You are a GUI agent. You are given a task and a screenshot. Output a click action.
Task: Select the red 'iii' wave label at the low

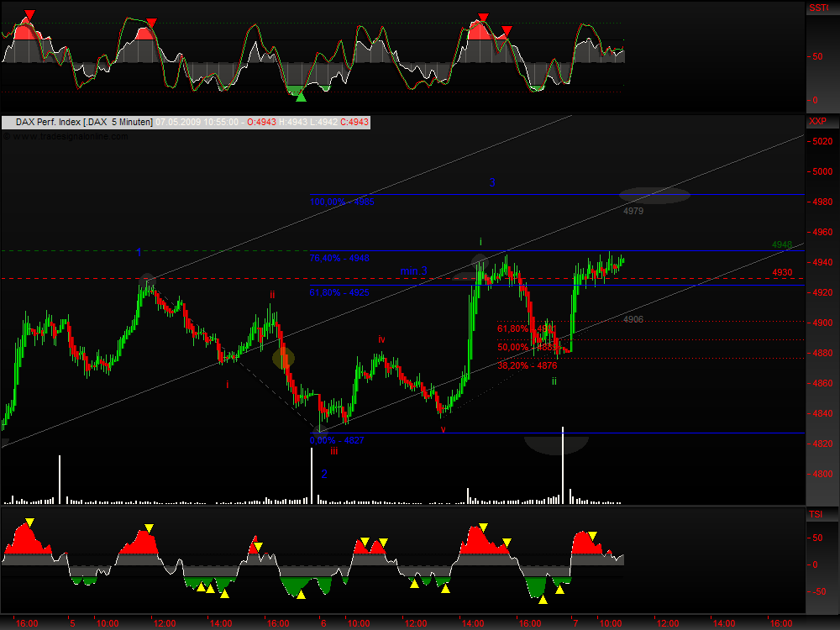333,451
